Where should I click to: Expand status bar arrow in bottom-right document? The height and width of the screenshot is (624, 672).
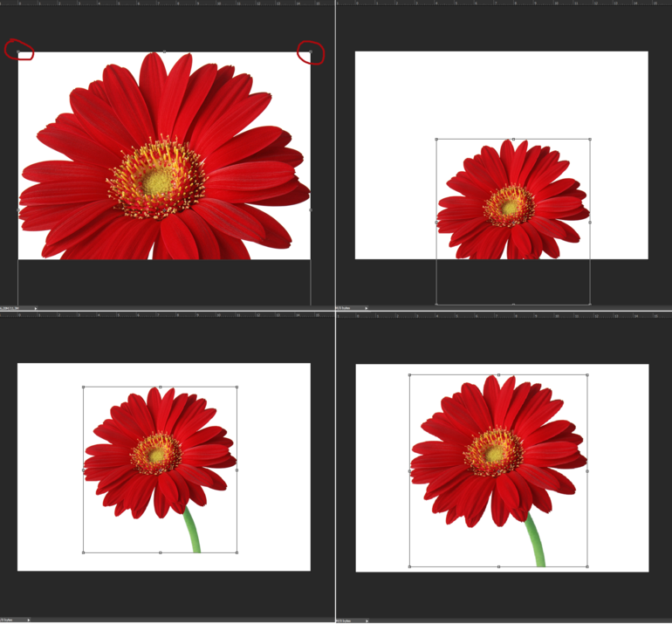(367, 620)
